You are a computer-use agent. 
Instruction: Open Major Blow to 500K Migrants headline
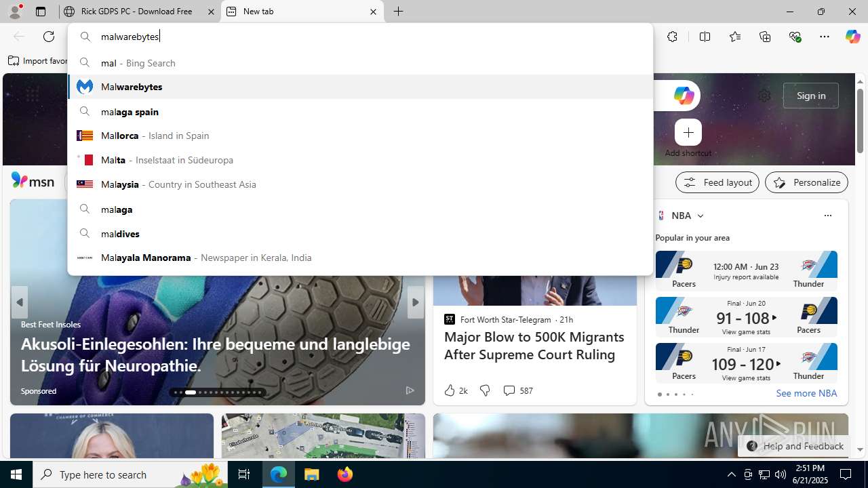tap(534, 346)
